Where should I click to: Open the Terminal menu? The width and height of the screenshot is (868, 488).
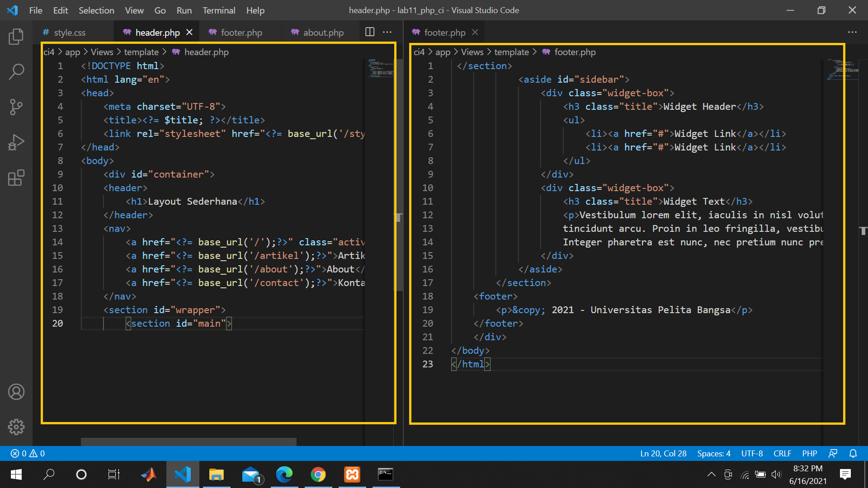[219, 10]
